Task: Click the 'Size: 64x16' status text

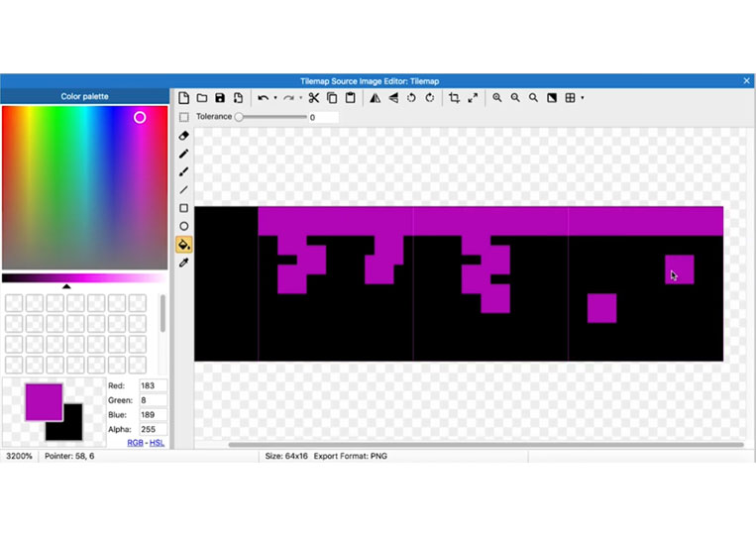Action: pyautogui.click(x=286, y=456)
